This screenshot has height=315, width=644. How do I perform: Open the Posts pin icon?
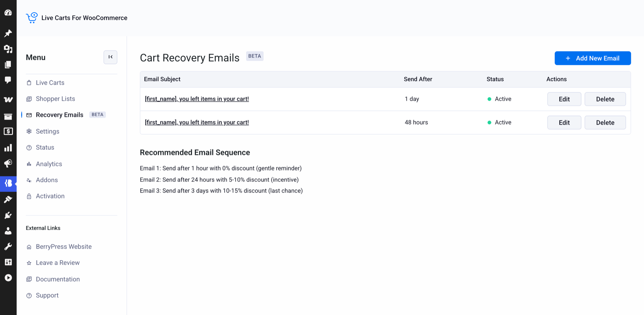[8, 33]
